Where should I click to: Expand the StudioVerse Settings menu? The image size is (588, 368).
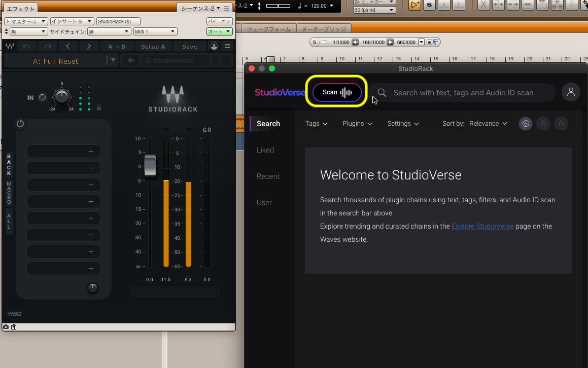tap(403, 124)
